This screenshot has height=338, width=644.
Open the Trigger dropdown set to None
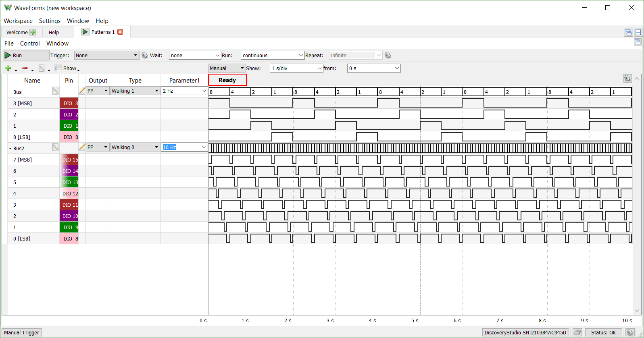(106, 55)
